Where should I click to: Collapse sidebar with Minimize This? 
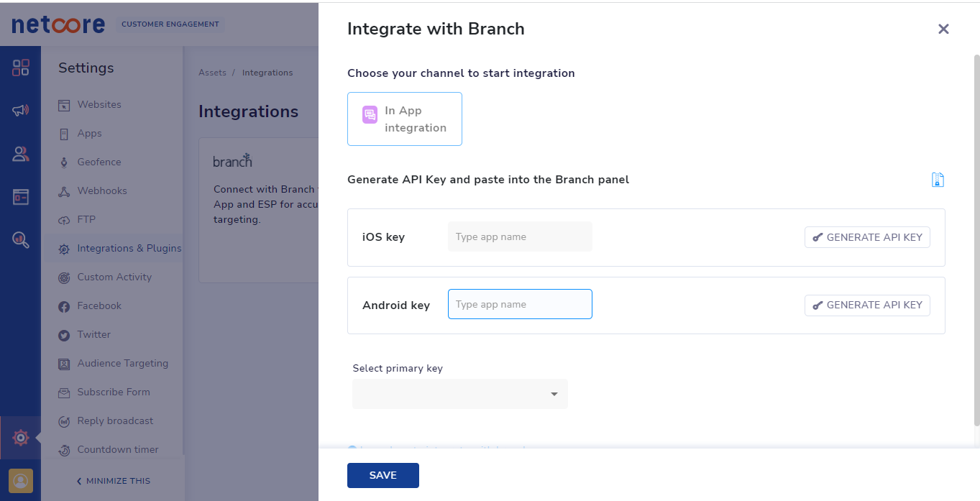point(114,481)
